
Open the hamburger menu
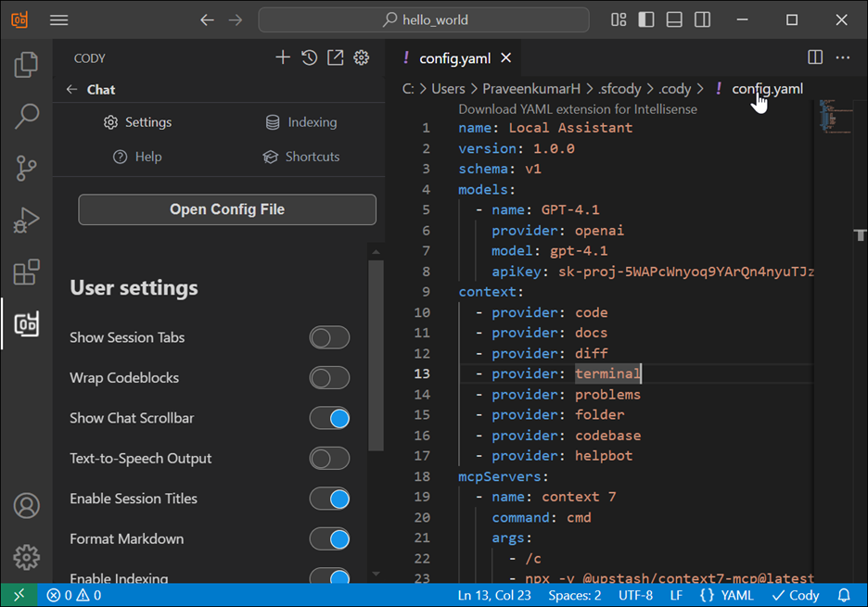click(x=58, y=19)
